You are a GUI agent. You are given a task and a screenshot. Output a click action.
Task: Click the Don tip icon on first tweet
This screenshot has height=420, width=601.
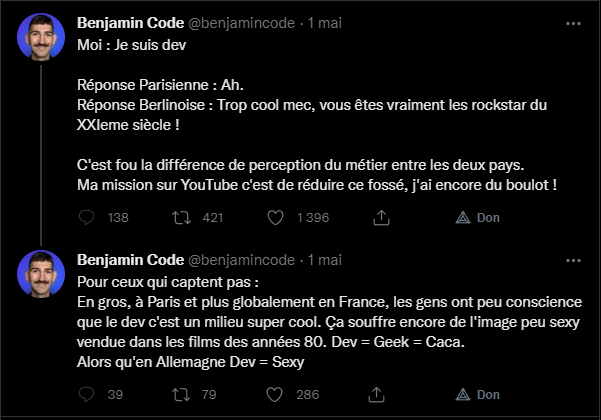[463, 218]
